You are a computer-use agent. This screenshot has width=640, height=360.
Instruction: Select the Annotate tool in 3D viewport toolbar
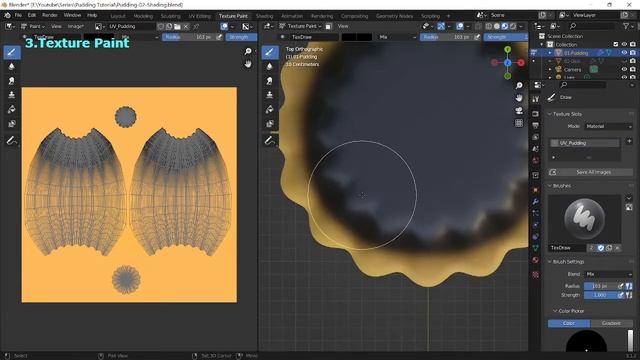(x=269, y=141)
